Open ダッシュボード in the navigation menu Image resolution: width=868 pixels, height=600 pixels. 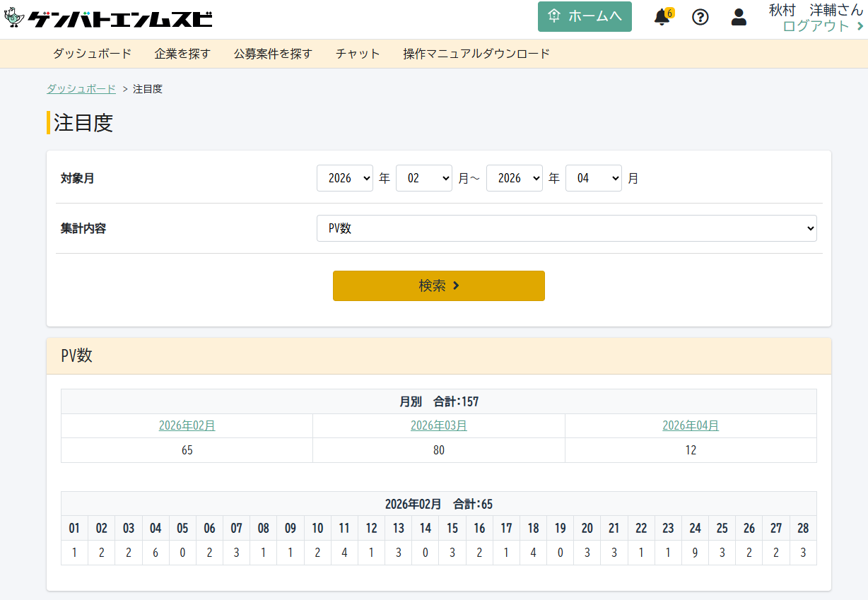tap(92, 54)
